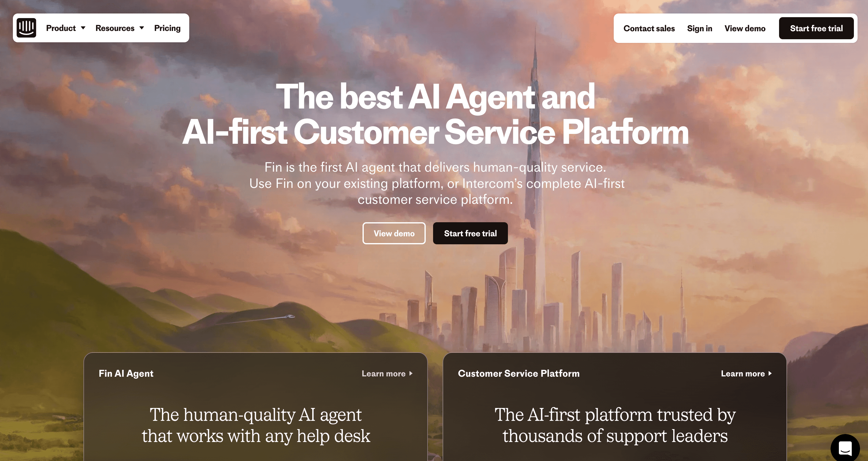Expand the Resources navigation dropdown
Viewport: 868px width, 461px height.
pos(119,28)
